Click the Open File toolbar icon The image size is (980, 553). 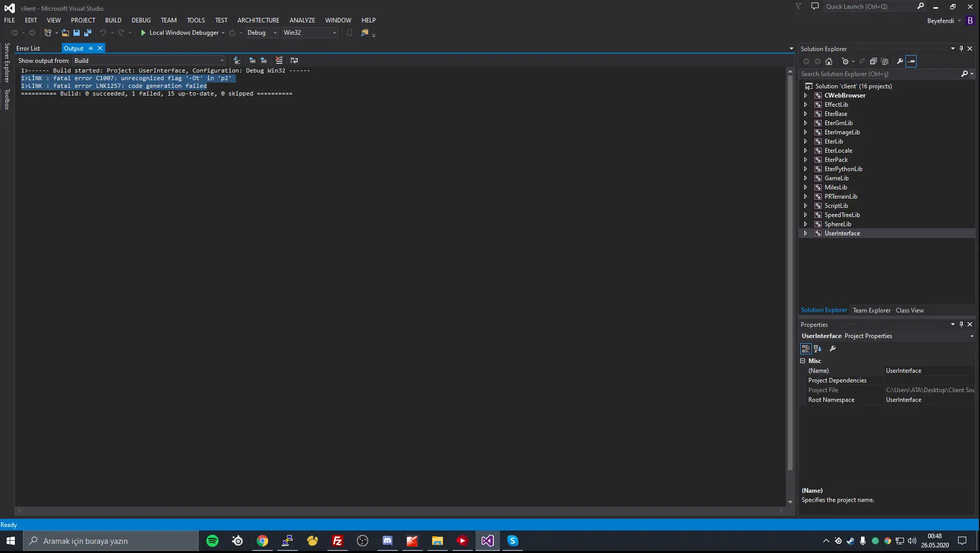click(65, 33)
